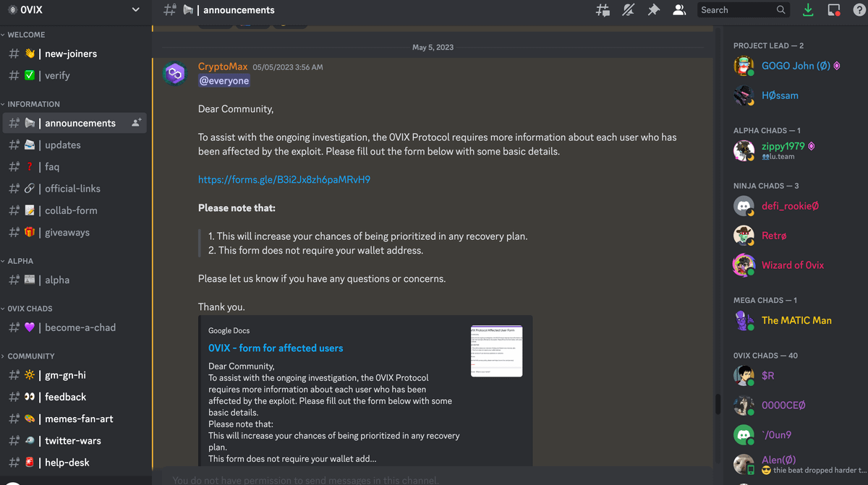Toggle the notification mute bell
Screen dimensions: 868x485
point(629,10)
